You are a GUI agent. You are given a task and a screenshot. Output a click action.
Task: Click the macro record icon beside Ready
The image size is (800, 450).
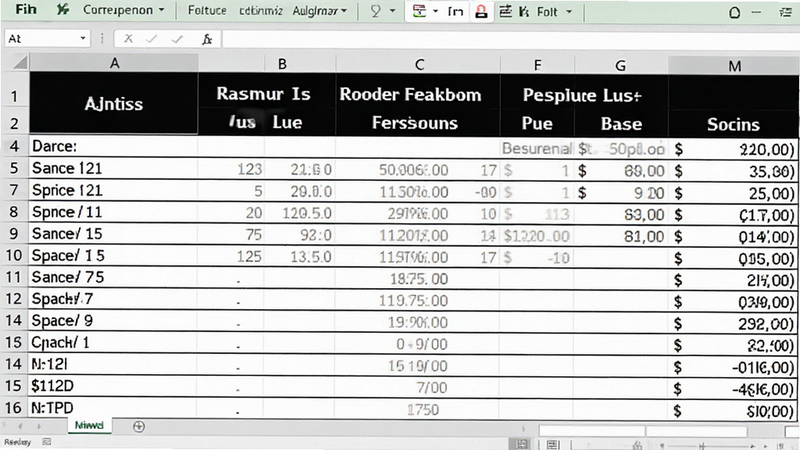click(46, 442)
